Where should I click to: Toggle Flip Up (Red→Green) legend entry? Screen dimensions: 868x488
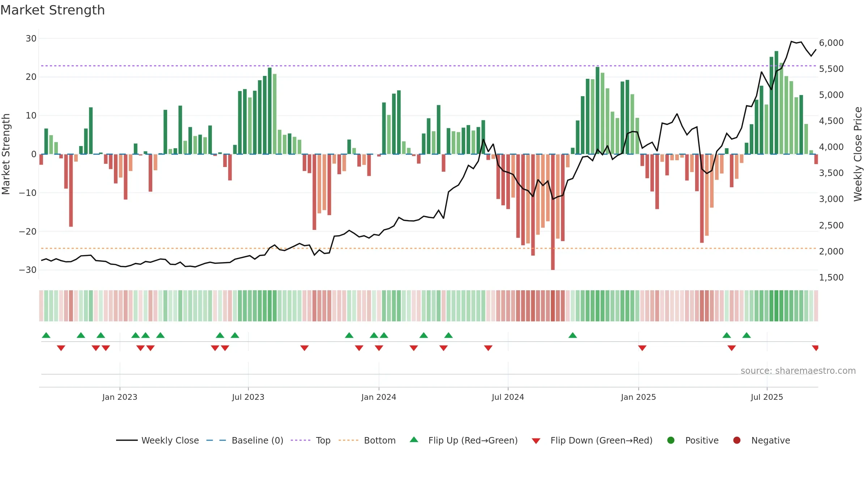pyautogui.click(x=464, y=440)
